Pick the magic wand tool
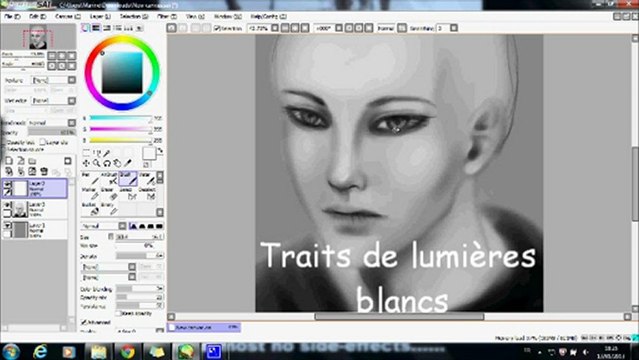Viewport: 639px width, 360px height. coord(106,153)
